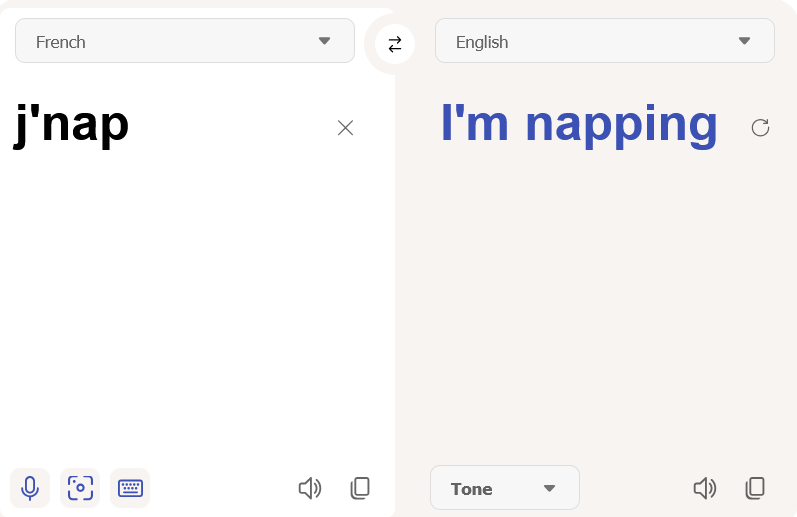Copy the English translation

(x=755, y=488)
